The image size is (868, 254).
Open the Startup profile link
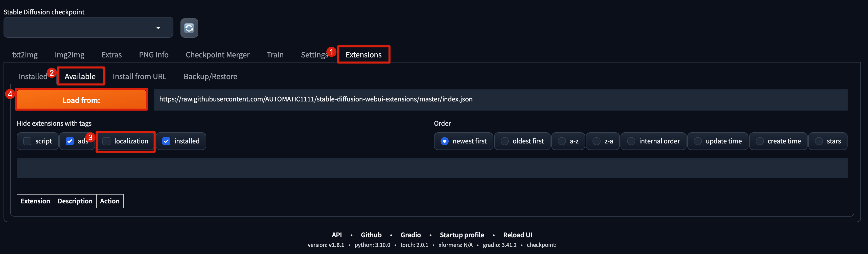click(x=462, y=235)
